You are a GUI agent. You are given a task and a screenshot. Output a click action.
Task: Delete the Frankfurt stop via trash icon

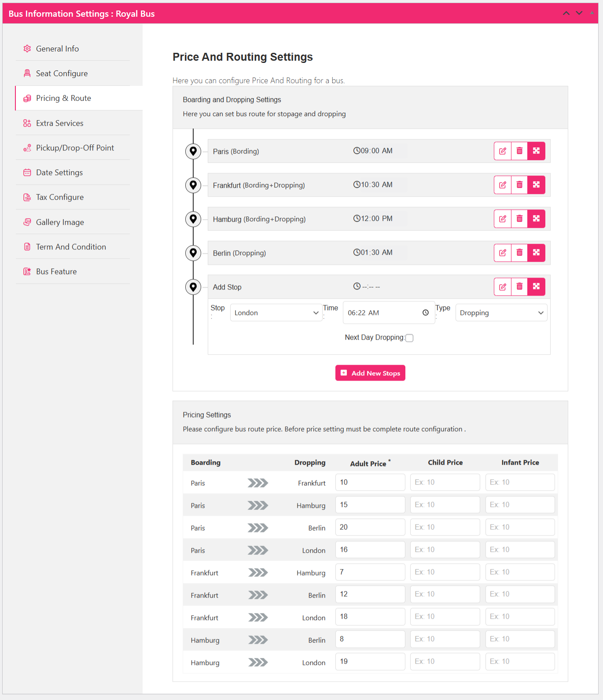coord(519,185)
